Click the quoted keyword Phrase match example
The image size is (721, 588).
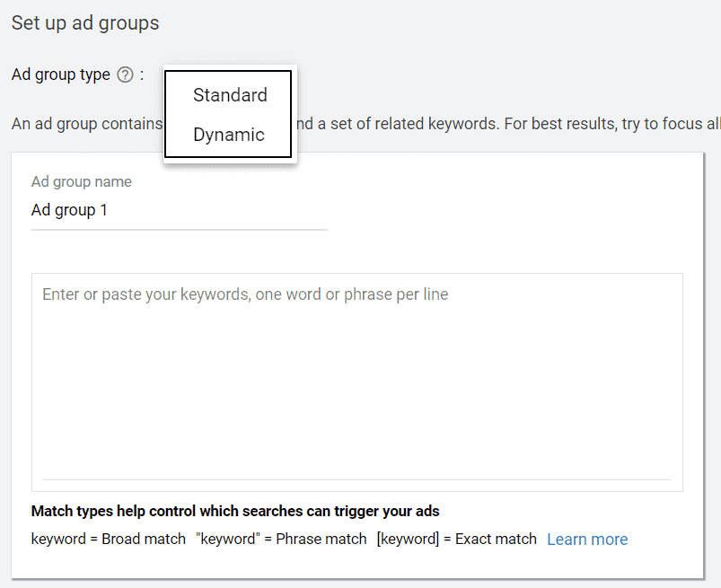(x=281, y=540)
